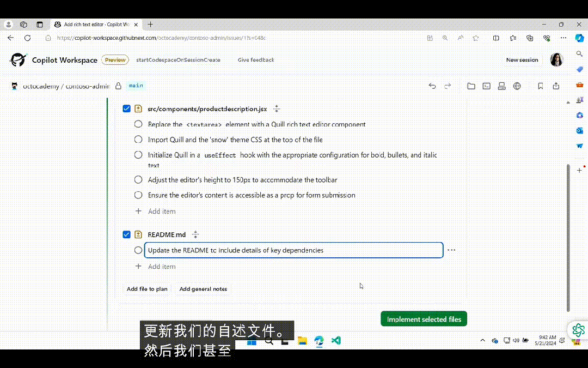The height and width of the screenshot is (368, 588).
Task: Start a New session
Action: click(522, 60)
